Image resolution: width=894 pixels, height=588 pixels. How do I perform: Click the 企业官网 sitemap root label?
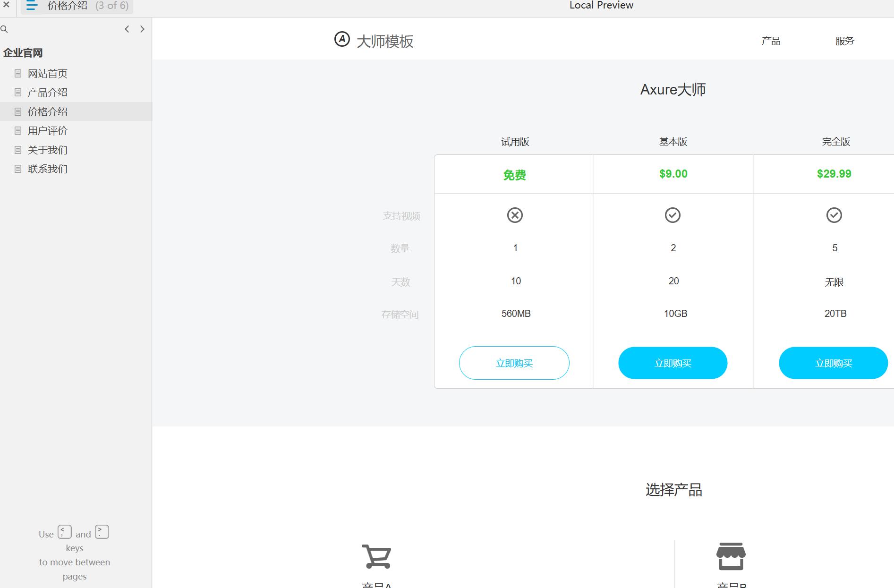(23, 53)
